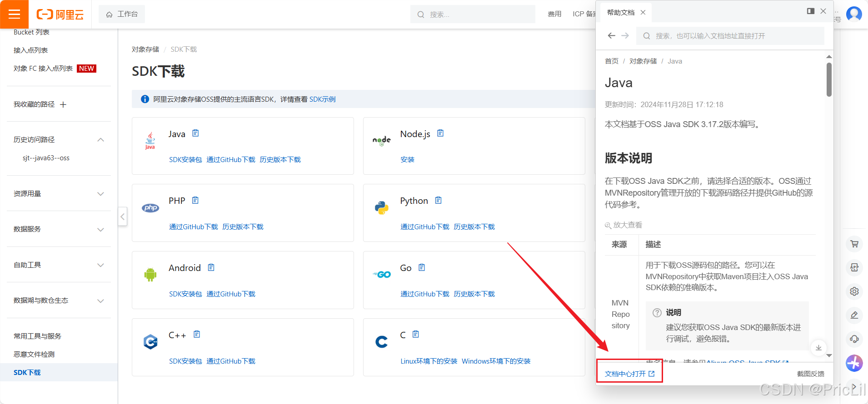This screenshot has width=868, height=404.
Task: Expand the 数据湖与数仓生态 section
Action: click(x=101, y=301)
